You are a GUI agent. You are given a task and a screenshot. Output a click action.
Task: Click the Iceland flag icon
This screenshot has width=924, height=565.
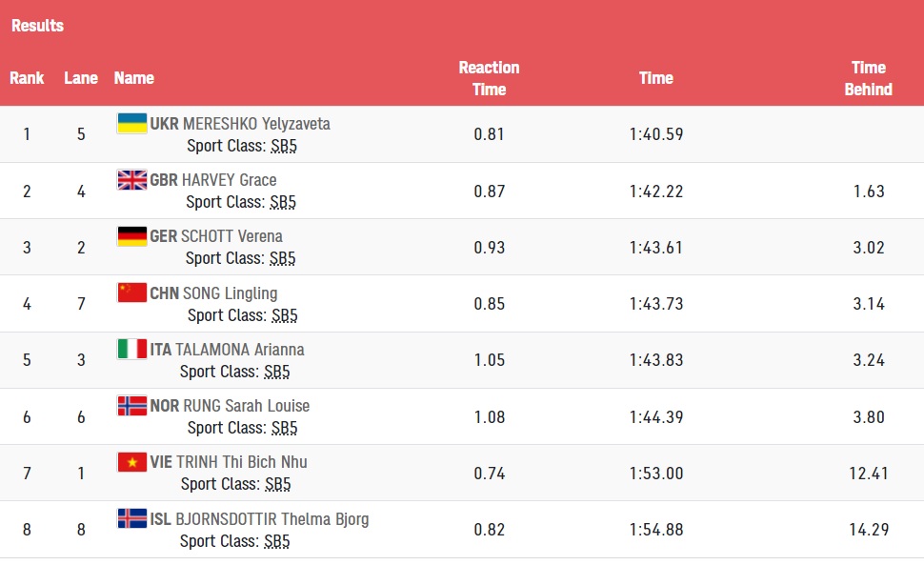(132, 518)
